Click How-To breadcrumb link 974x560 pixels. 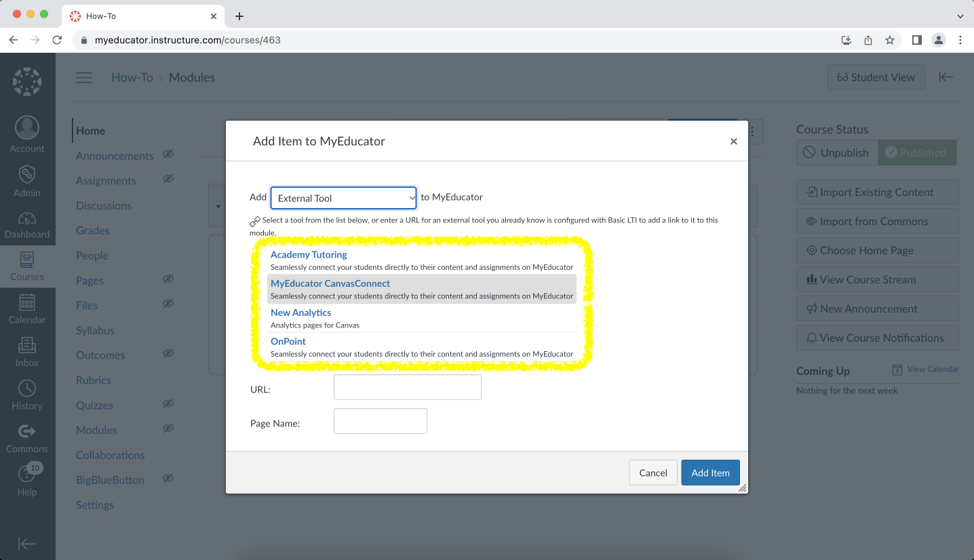pyautogui.click(x=132, y=77)
